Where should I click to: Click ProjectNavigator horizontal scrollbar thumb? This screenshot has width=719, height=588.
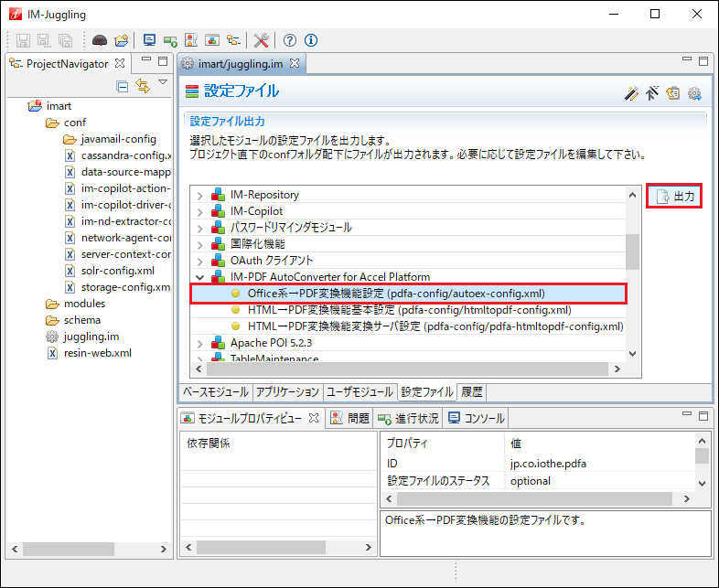(x=69, y=549)
